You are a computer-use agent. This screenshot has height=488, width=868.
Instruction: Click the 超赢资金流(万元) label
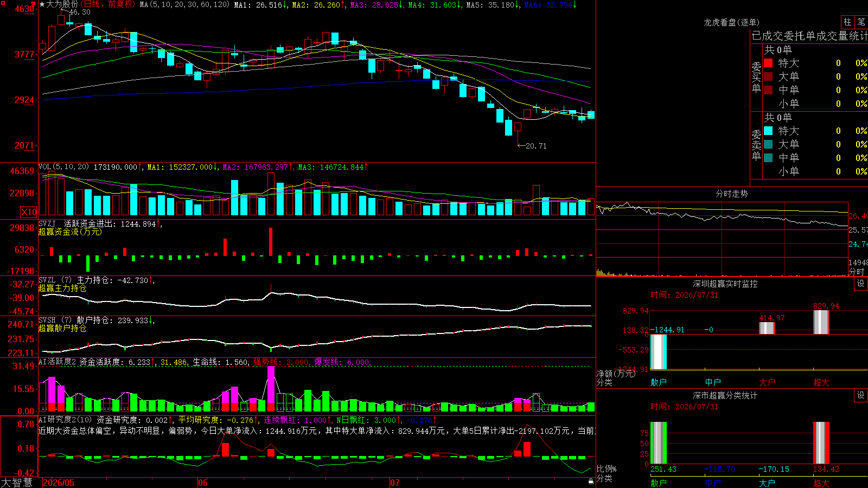pyautogui.click(x=70, y=232)
